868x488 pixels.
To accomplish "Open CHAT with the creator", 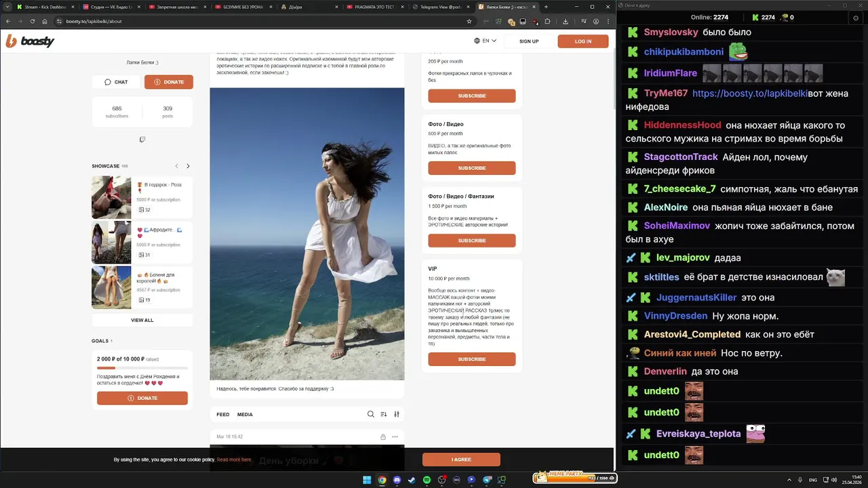I will (x=117, y=82).
